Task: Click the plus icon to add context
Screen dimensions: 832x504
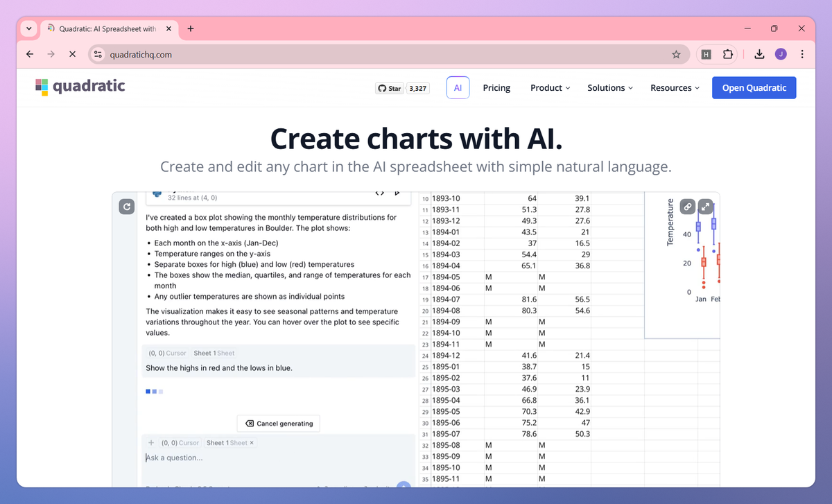Action: click(x=150, y=442)
